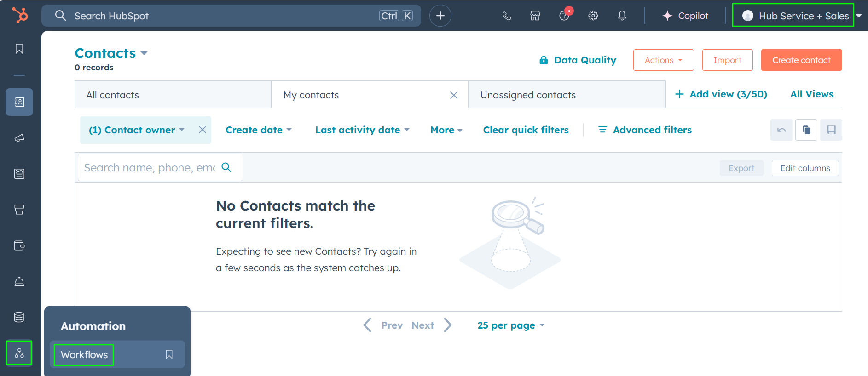Open All Views link
Image resolution: width=868 pixels, height=376 pixels.
[x=812, y=94]
